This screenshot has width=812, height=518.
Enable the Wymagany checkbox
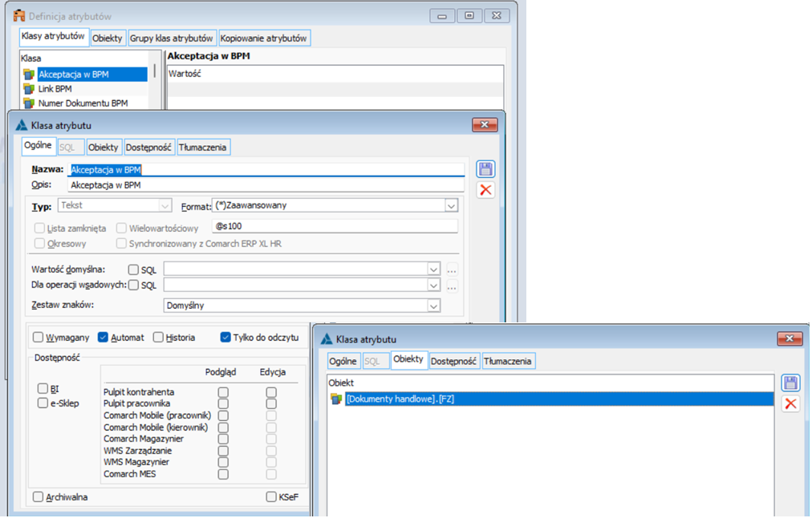(x=39, y=338)
